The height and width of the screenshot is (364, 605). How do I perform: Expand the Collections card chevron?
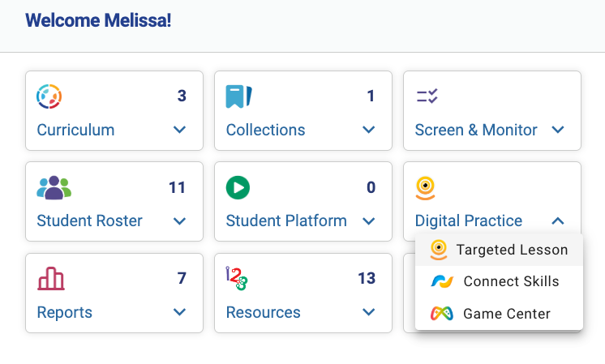[368, 130]
